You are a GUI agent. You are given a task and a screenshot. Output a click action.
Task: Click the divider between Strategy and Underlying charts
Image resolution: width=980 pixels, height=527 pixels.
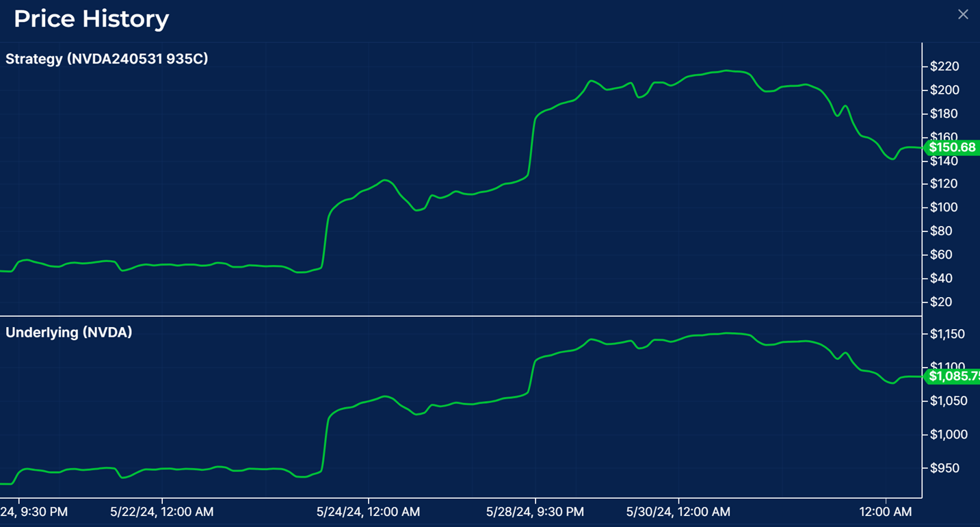coord(461,316)
